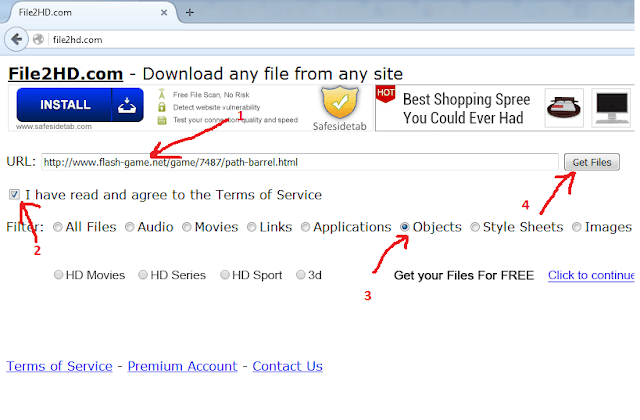
Task: Open the Premium Account link
Action: click(x=182, y=366)
